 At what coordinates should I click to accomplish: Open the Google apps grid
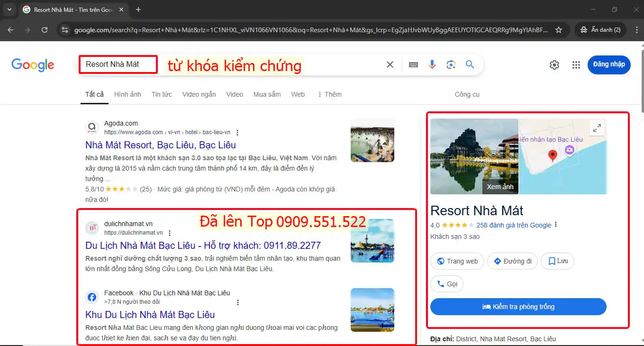pos(576,65)
